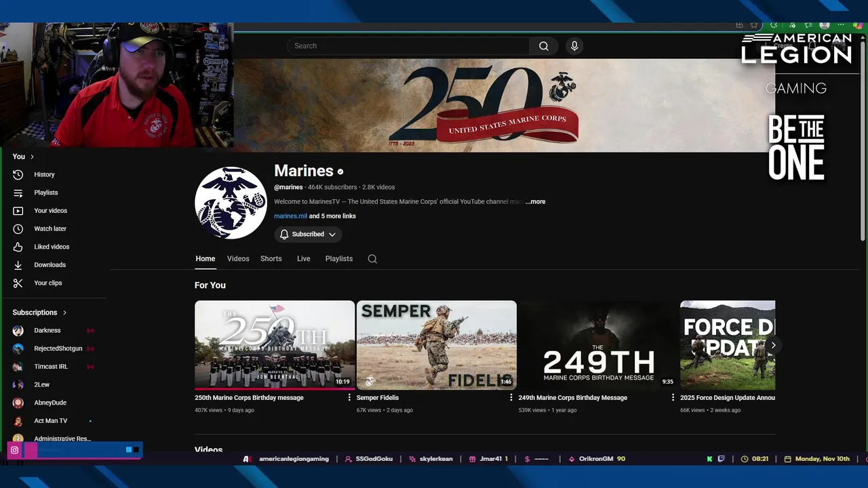The height and width of the screenshot is (488, 868).
Task: Open 2025 Force Design Update video title
Action: pyautogui.click(x=728, y=398)
